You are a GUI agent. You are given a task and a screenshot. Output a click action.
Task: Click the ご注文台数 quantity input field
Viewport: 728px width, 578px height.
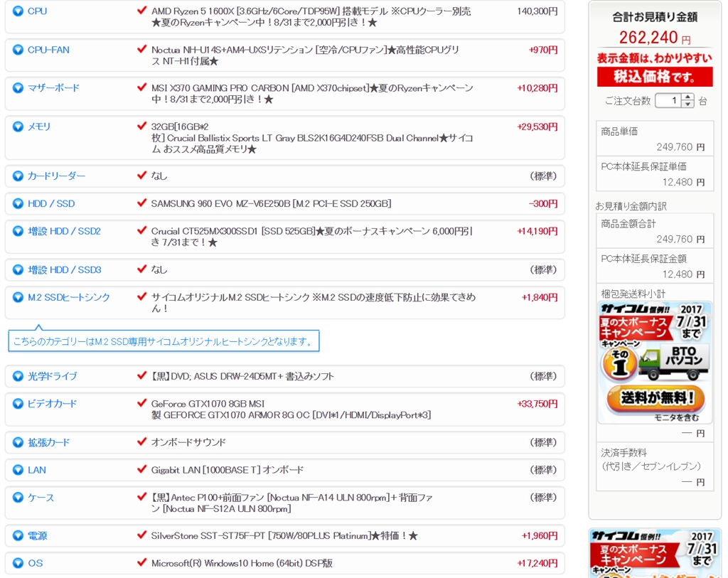tap(668, 100)
